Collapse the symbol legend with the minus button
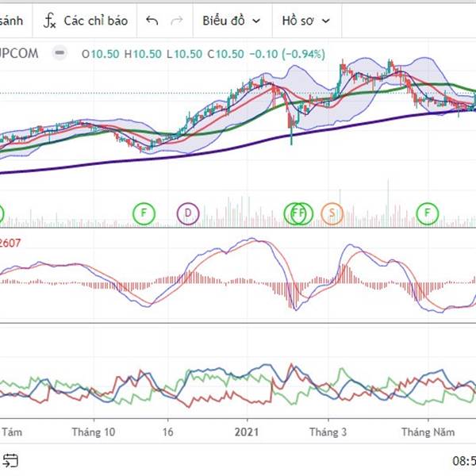The width and height of the screenshot is (476, 476). click(x=59, y=53)
